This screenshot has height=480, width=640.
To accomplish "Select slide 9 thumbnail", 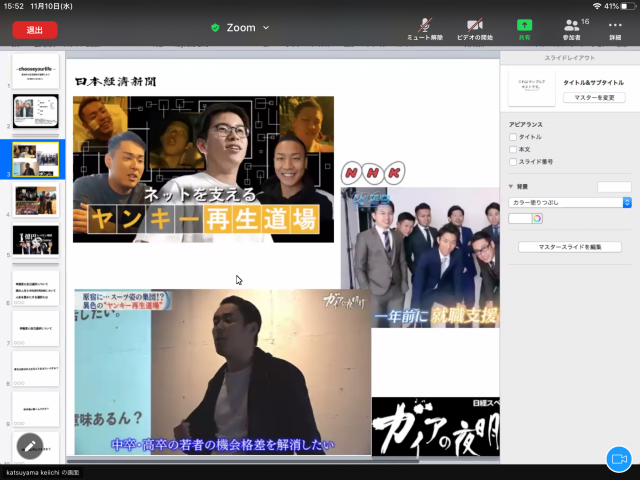I will pyautogui.click(x=36, y=409).
